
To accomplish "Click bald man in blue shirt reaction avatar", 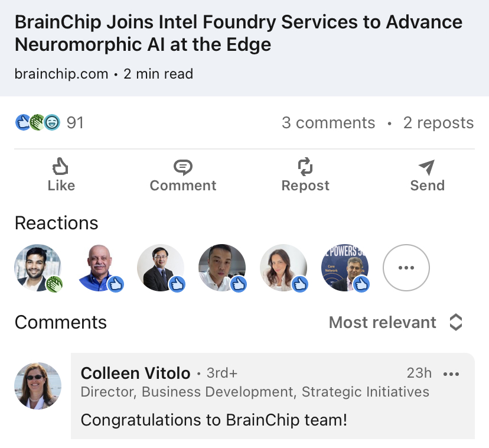I will [x=99, y=268].
